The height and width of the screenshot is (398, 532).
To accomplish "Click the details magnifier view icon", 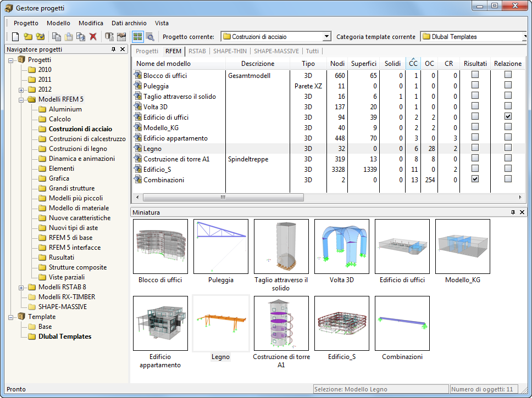I will coord(149,37).
